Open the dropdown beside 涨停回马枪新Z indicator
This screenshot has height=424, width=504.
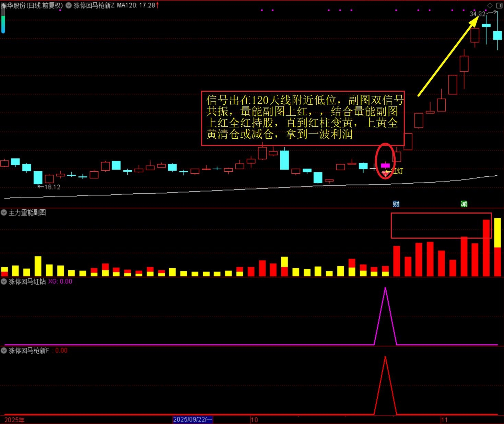pyautogui.click(x=69, y=5)
